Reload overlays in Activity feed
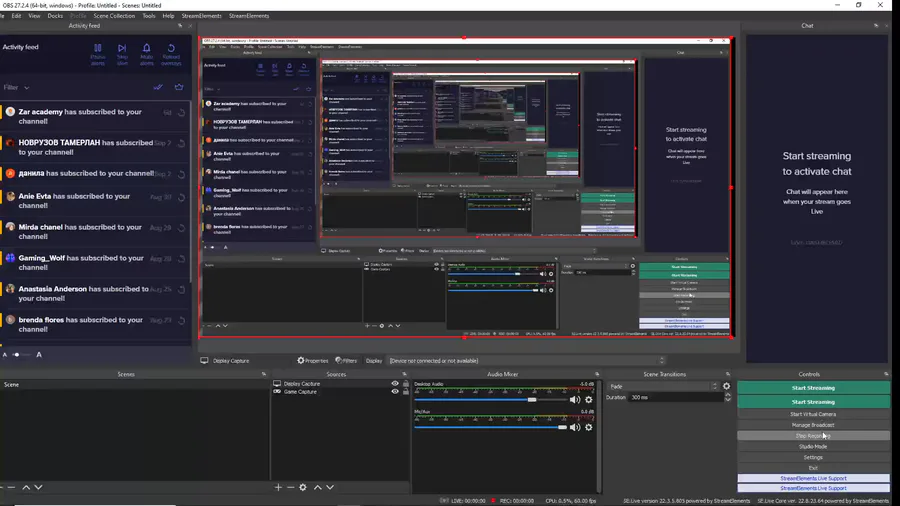 pyautogui.click(x=171, y=55)
